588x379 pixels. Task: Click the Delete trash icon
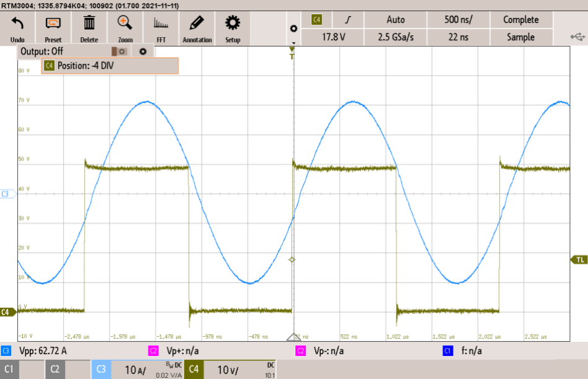pos(89,28)
